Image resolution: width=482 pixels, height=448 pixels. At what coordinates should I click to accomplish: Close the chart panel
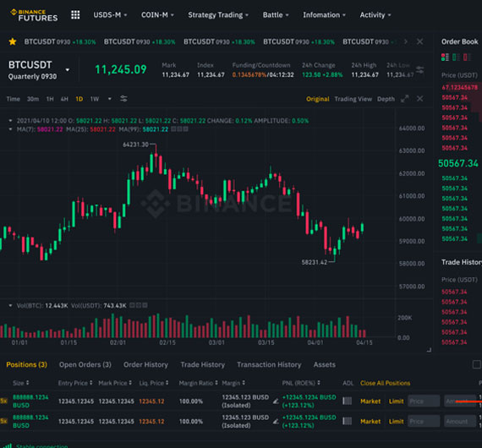(x=419, y=99)
